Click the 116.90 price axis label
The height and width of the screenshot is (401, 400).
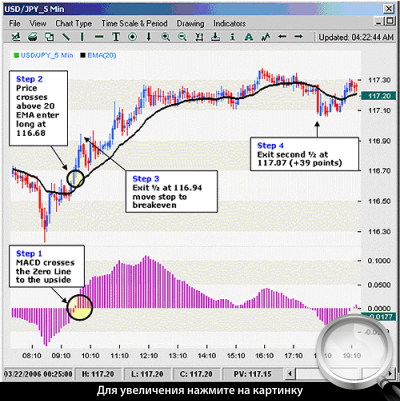coord(379,141)
